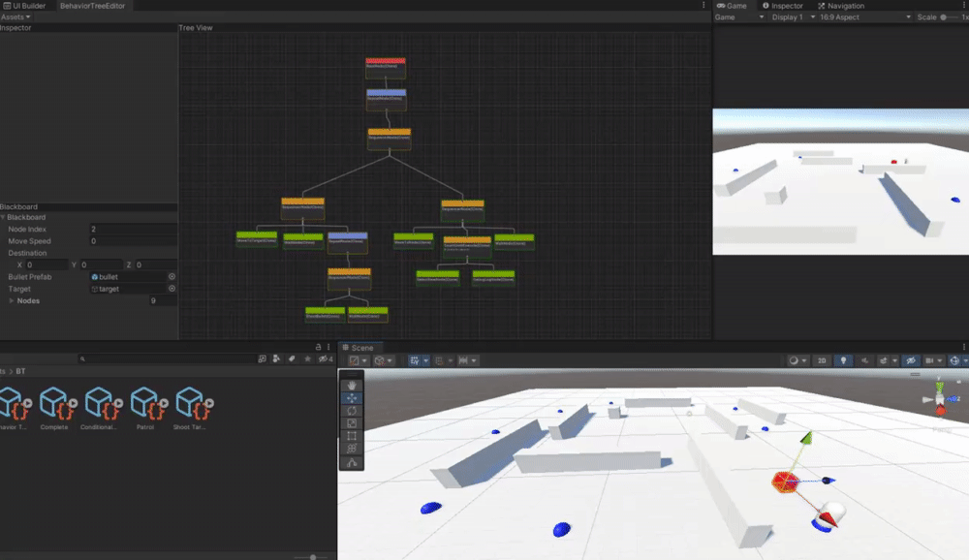Select the custom editor tools button
Screen dimensions: 969x560
(352, 462)
